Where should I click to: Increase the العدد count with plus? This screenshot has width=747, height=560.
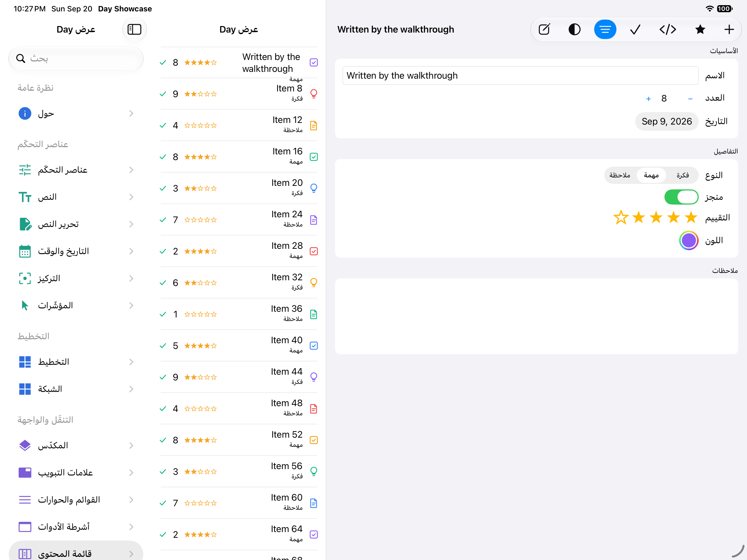648,98
